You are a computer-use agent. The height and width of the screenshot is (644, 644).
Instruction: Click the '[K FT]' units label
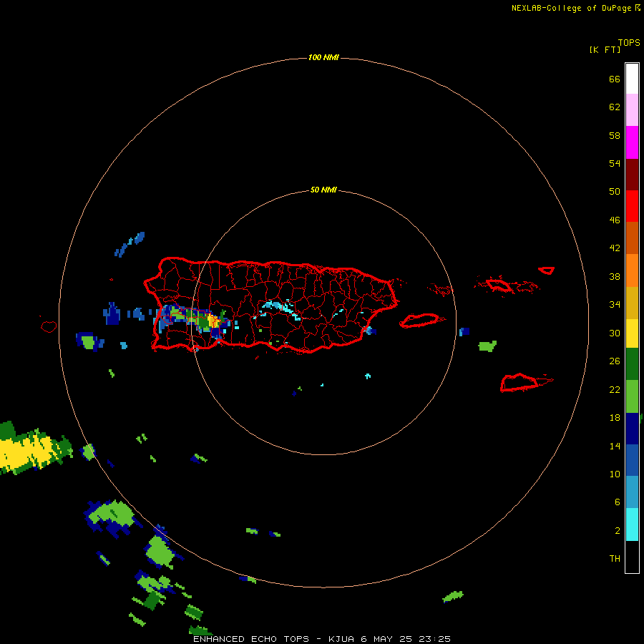click(605, 49)
